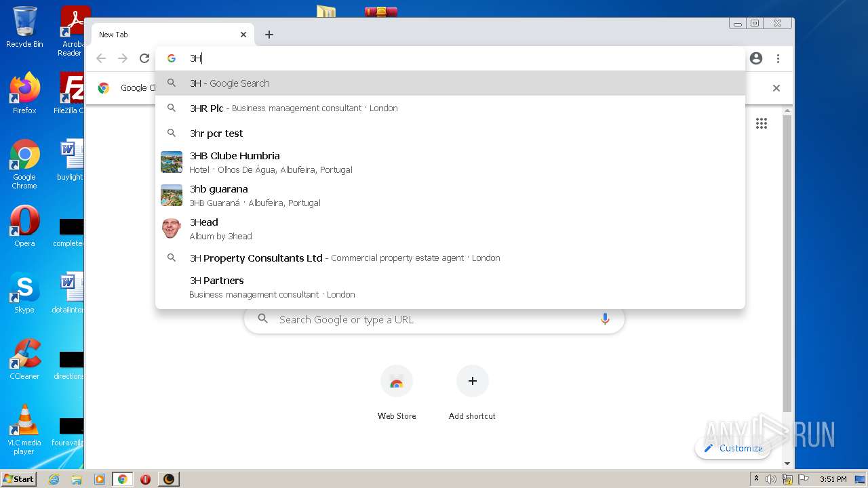868x488 pixels.
Task: Open a new tab with the plus button
Action: coord(269,35)
